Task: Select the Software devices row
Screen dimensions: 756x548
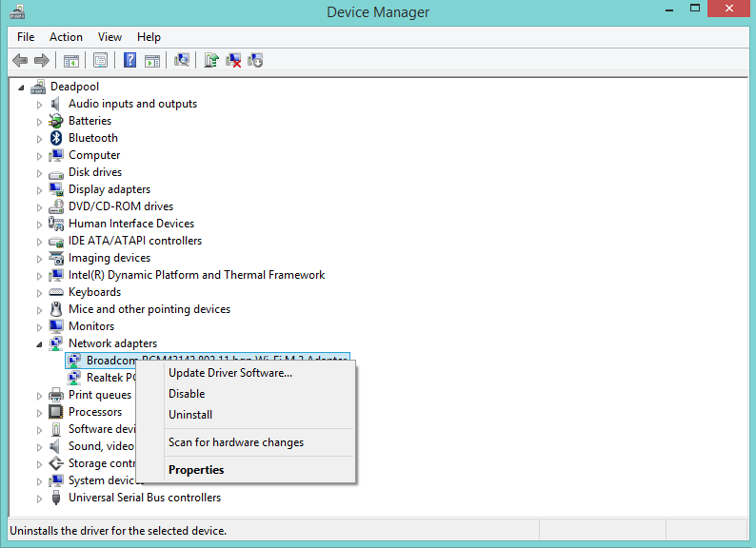Action: click(x=101, y=429)
